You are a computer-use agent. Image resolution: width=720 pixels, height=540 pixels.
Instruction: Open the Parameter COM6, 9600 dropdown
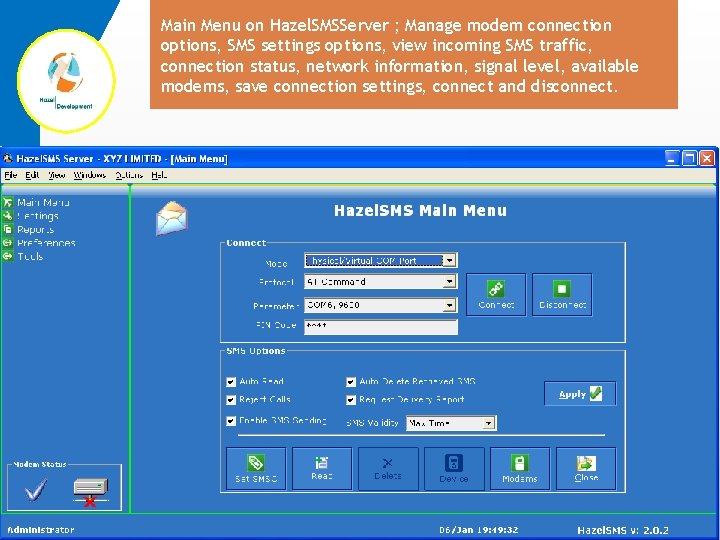pos(381,305)
